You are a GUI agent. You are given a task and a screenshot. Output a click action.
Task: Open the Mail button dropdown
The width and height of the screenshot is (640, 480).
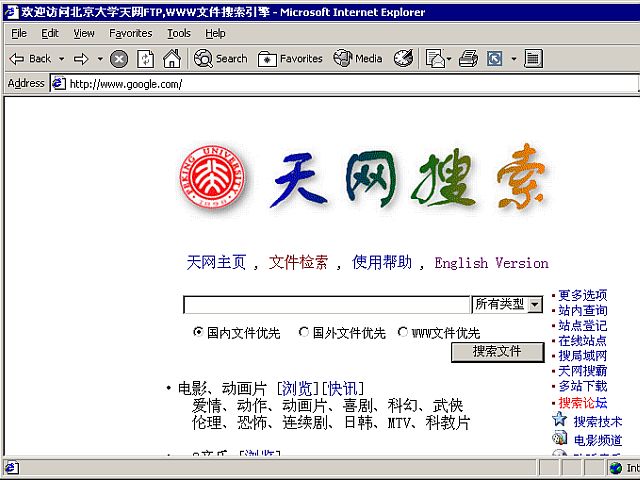click(x=450, y=59)
